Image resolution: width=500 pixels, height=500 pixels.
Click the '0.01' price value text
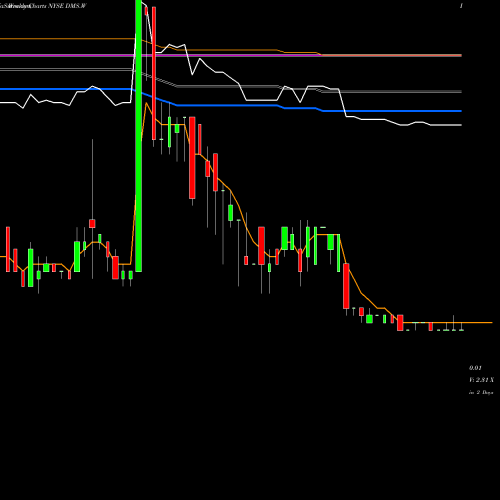point(475,368)
